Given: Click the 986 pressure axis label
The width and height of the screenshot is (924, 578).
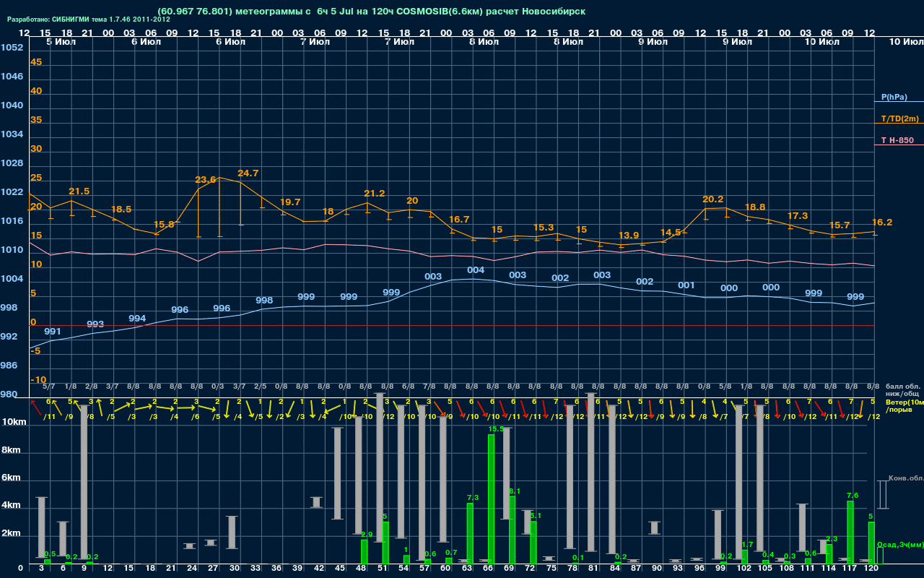Looking at the screenshot, I should point(9,366).
